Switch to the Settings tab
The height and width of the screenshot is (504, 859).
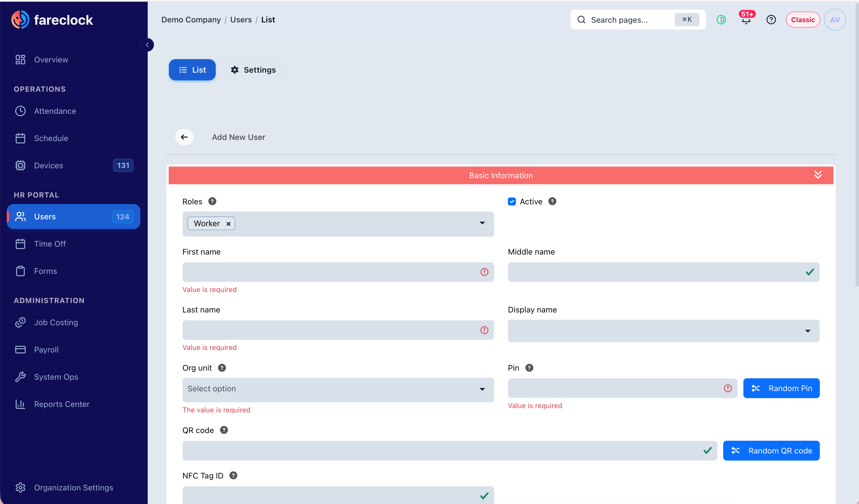coord(253,70)
